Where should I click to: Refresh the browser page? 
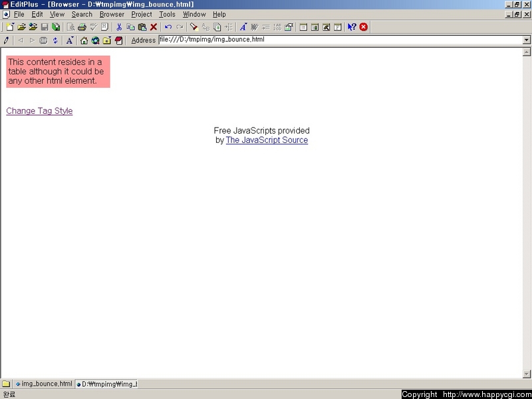point(55,41)
